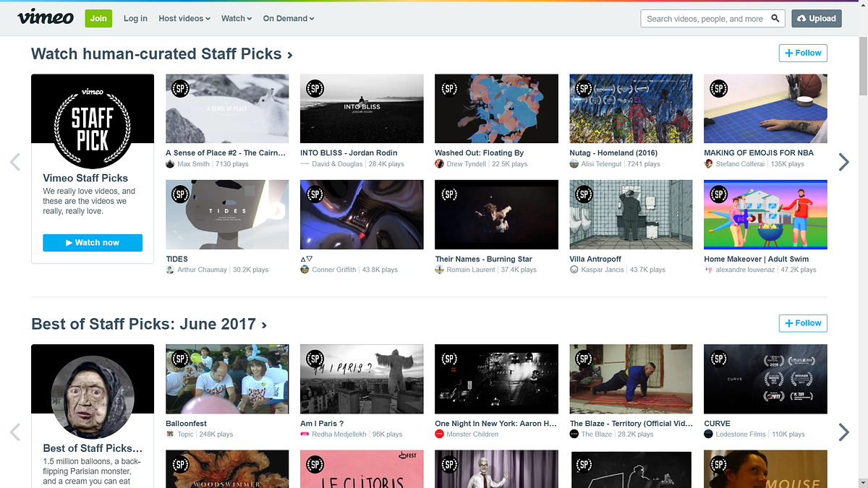Viewport: 868px width, 488px height.
Task: Open Washed Out: Floating By title
Action: tap(479, 153)
